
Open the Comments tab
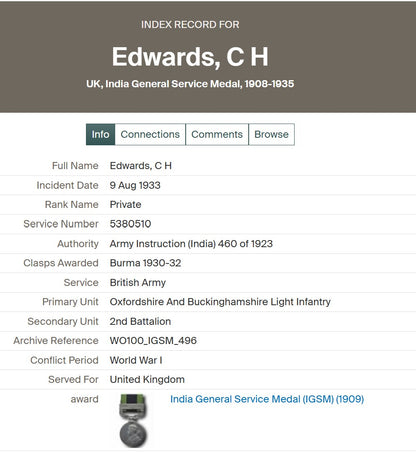[217, 134]
